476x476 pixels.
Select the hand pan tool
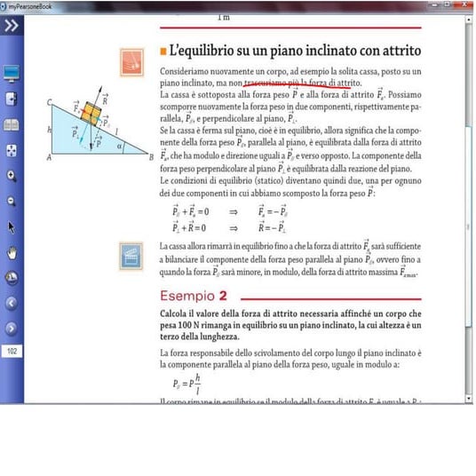(x=12, y=253)
